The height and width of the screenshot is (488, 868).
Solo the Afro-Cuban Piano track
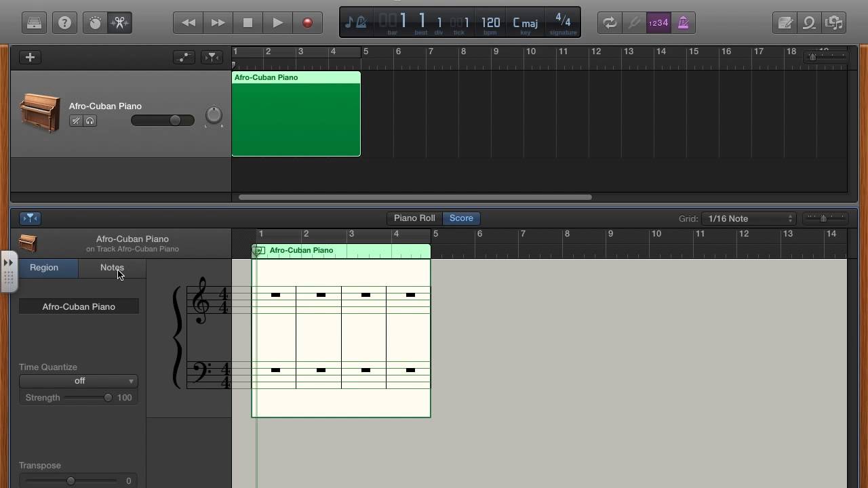coord(90,121)
